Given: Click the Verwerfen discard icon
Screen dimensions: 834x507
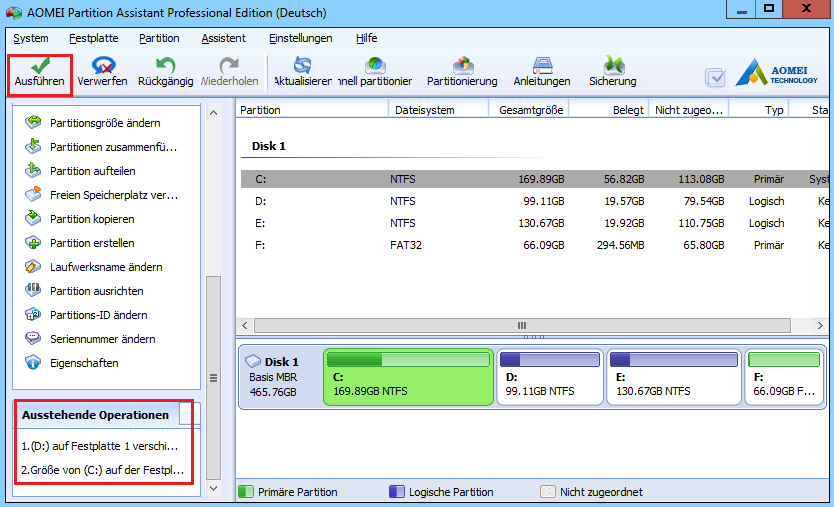Looking at the screenshot, I should tap(103, 65).
